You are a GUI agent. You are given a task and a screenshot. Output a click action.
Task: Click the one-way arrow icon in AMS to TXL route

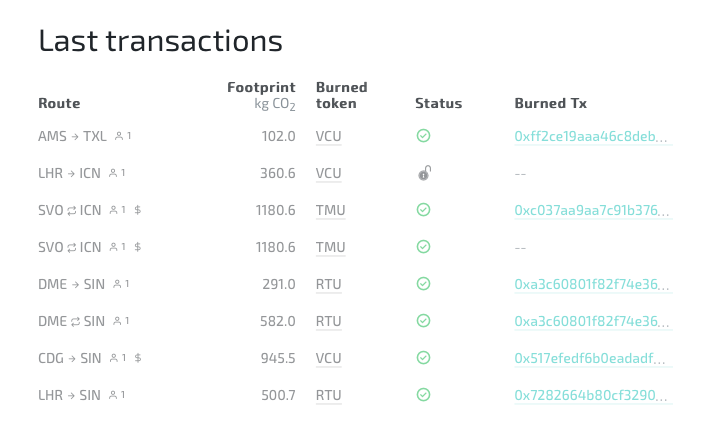pyautogui.click(x=75, y=136)
